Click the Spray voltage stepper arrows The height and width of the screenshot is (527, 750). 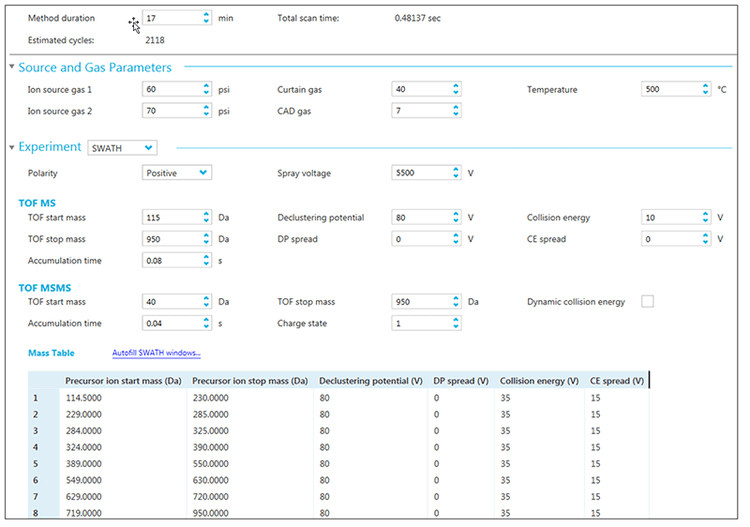point(455,173)
